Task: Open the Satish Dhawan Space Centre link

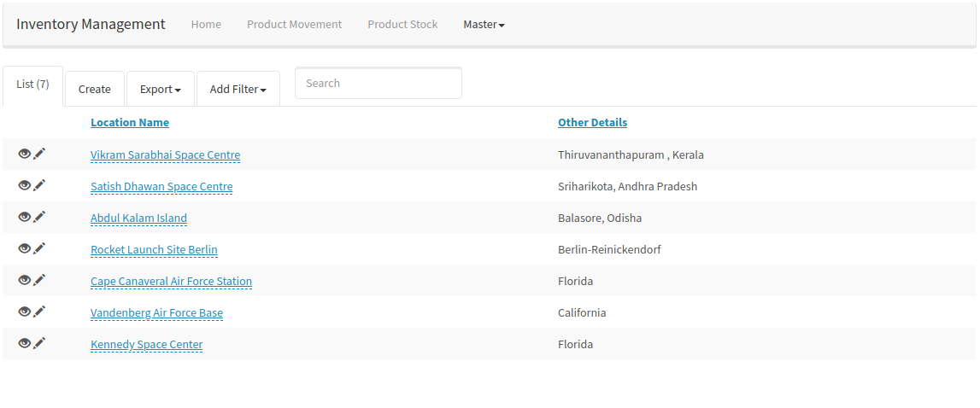Action: 161,186
